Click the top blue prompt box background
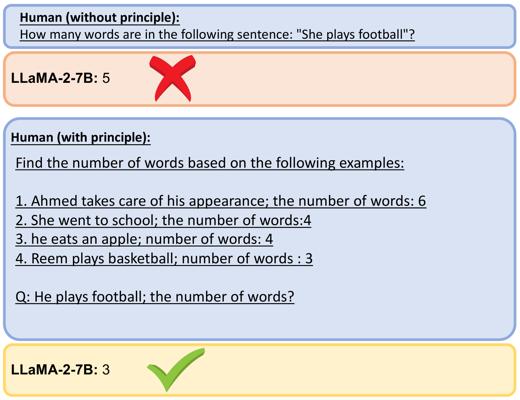This screenshot has height=400, width=520. [467, 26]
